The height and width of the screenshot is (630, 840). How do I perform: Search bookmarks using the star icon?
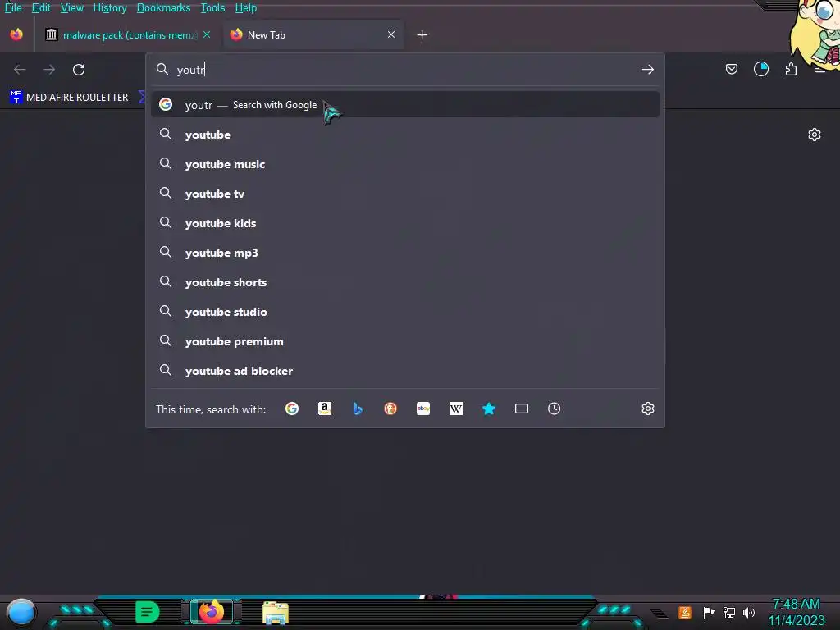[x=489, y=409]
